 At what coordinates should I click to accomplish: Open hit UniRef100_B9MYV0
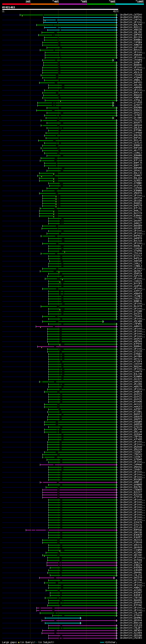pos(131,17)
